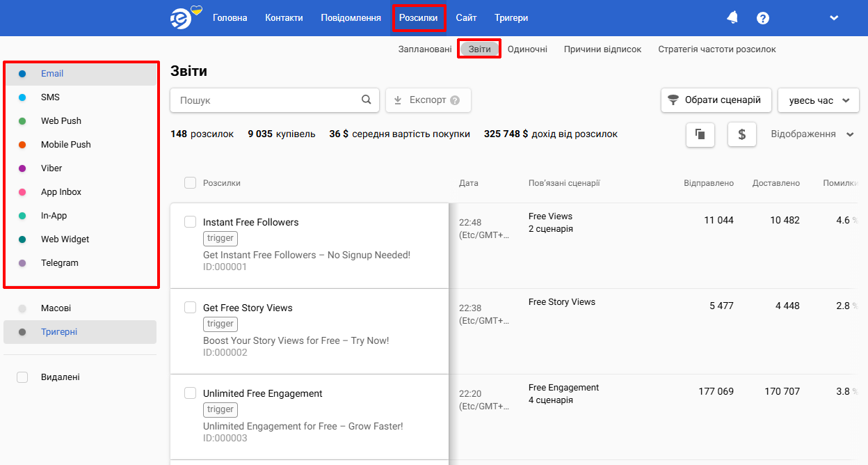
Task: Click the funnel icon in Обрати сценарій
Action: tap(673, 100)
